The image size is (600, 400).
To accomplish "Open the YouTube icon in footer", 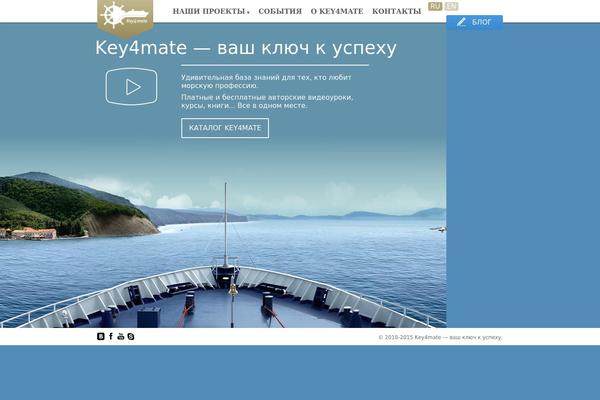I will point(121,336).
